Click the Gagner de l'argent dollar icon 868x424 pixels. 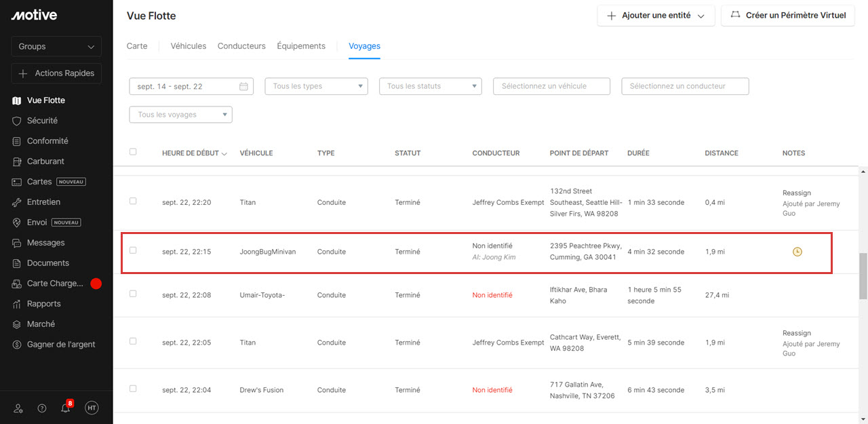pyautogui.click(x=17, y=345)
